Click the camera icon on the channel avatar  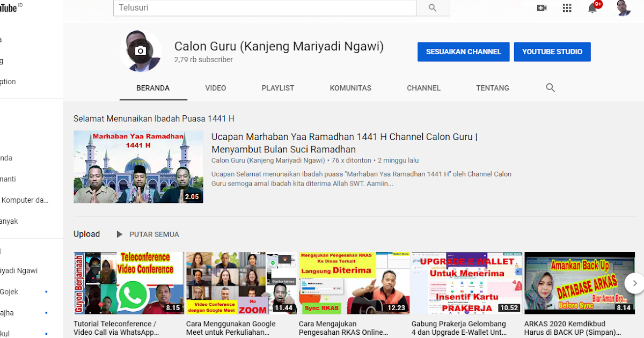[141, 51]
